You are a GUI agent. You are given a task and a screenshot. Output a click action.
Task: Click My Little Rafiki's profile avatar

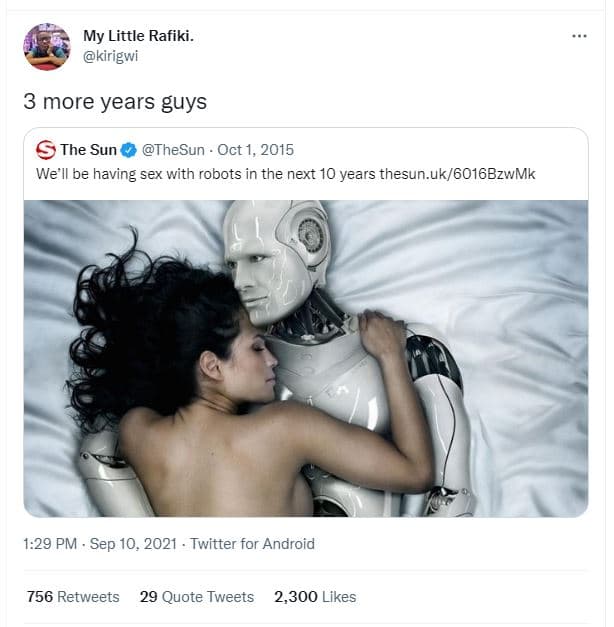click(47, 47)
